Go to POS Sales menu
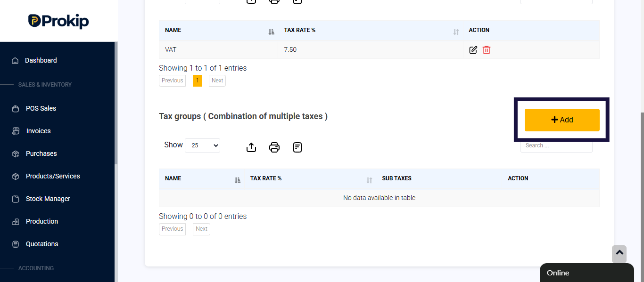The height and width of the screenshot is (282, 644). (x=41, y=108)
